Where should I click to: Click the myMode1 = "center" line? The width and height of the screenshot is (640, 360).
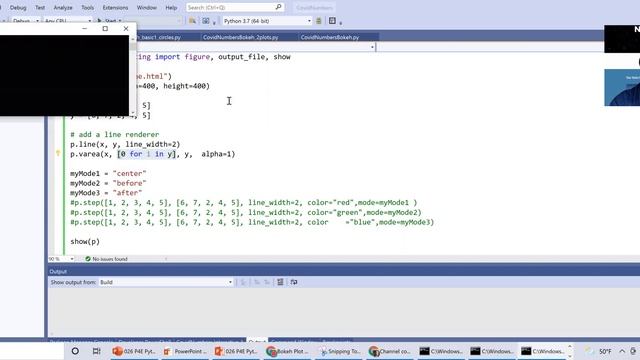click(108, 173)
